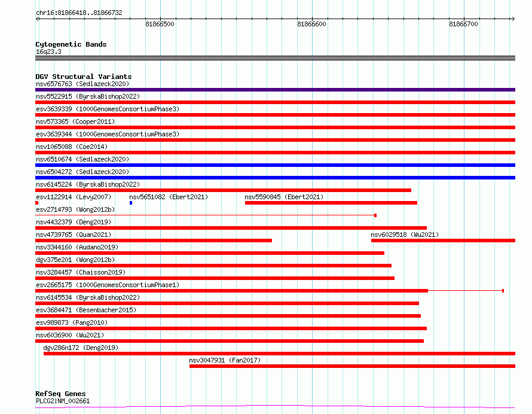
Task: Select the small blue nsv5651082 marker
Action: [x=131, y=203]
